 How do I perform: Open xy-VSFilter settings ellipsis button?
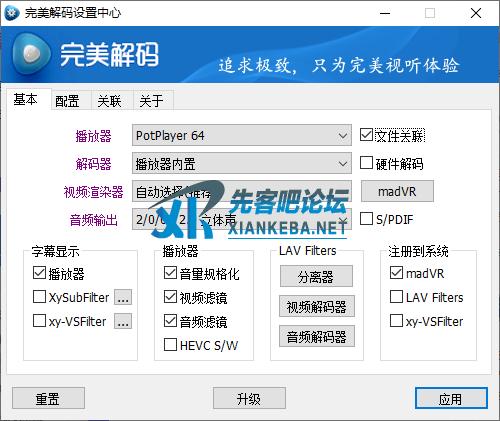[x=123, y=321]
